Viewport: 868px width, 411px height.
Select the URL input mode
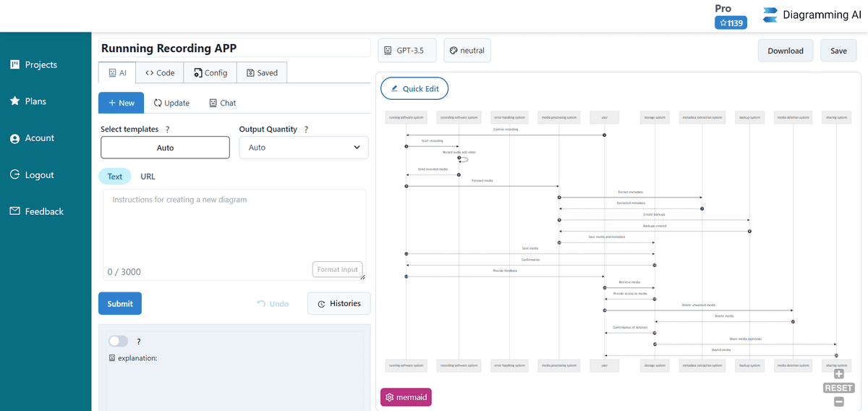(x=148, y=177)
